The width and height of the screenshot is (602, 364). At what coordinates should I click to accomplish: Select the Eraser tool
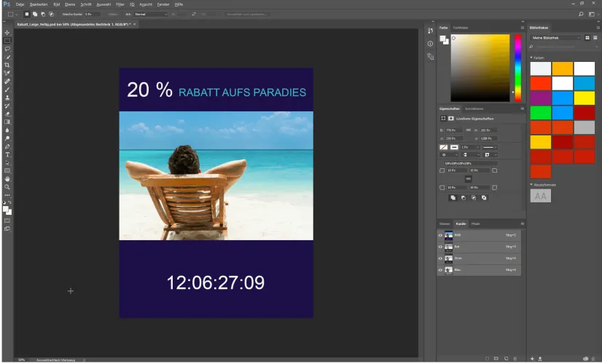click(x=7, y=114)
